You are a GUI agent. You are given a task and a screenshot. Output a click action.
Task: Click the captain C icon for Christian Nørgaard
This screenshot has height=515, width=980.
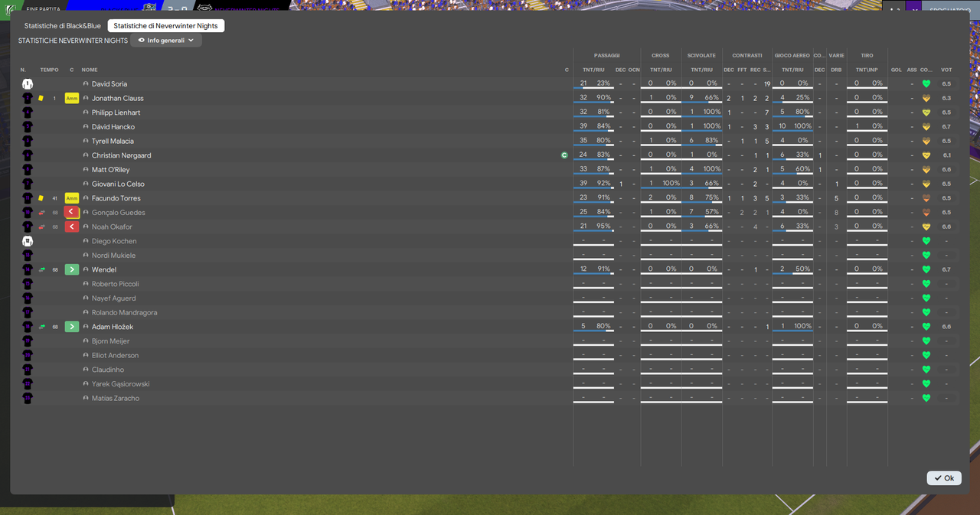(x=564, y=155)
